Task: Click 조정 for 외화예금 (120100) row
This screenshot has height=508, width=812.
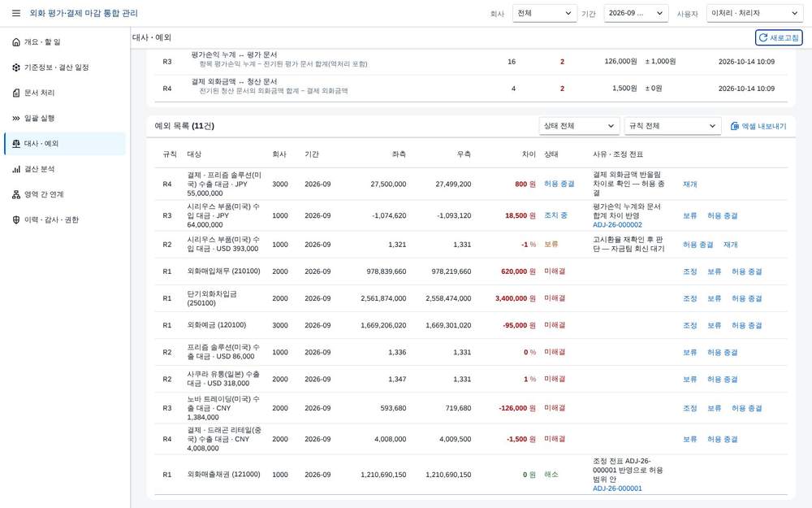Action: pyautogui.click(x=689, y=326)
